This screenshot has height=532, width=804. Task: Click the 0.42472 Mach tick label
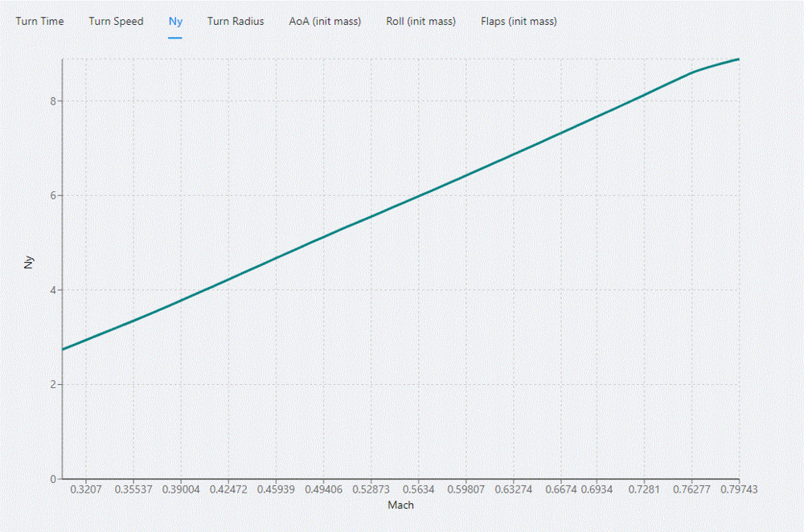[228, 489]
